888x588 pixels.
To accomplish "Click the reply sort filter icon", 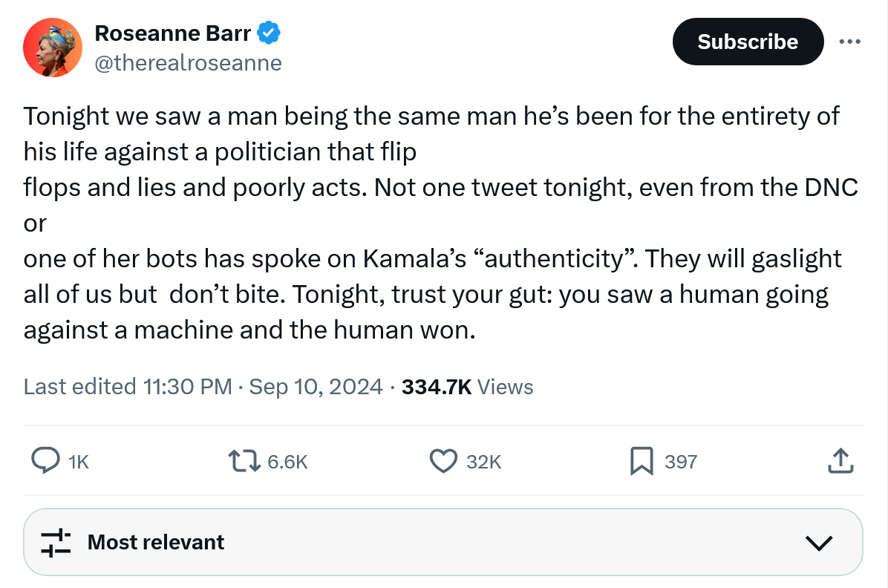I will (56, 542).
